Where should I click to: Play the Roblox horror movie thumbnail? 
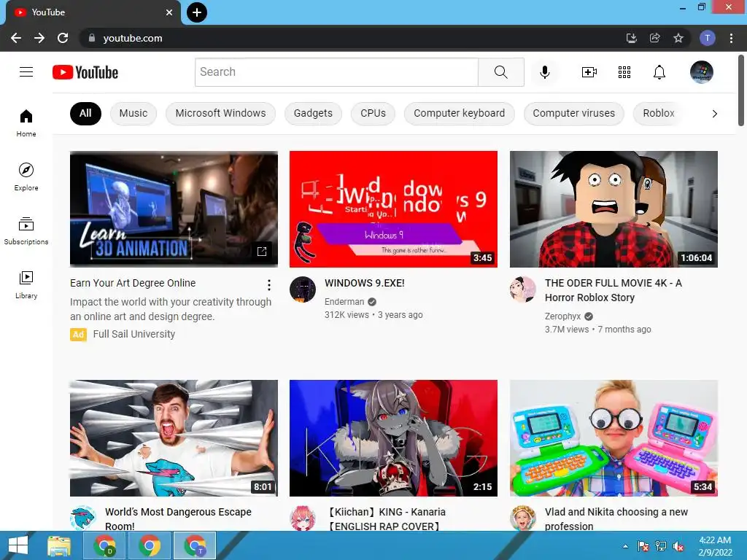click(x=614, y=209)
